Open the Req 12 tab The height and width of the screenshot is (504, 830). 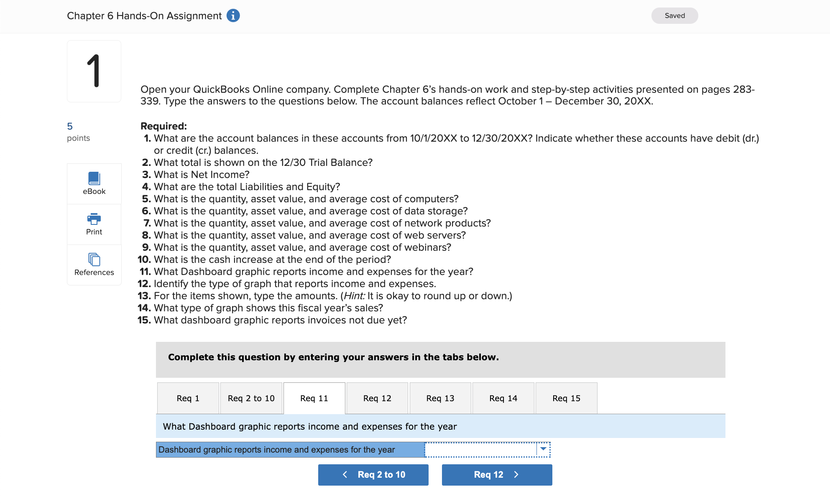pos(377,398)
